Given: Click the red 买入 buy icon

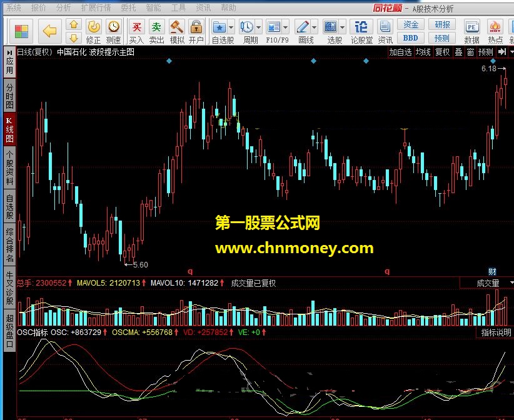Looking at the screenshot, I should 137,26.
